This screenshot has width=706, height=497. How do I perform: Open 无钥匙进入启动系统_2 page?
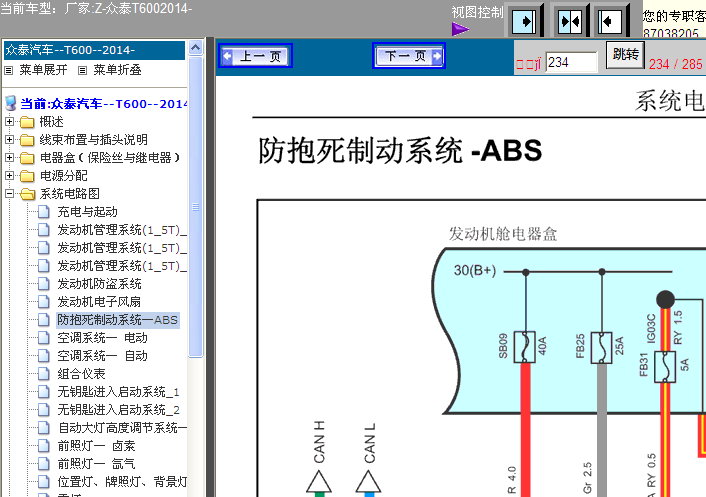(x=118, y=410)
